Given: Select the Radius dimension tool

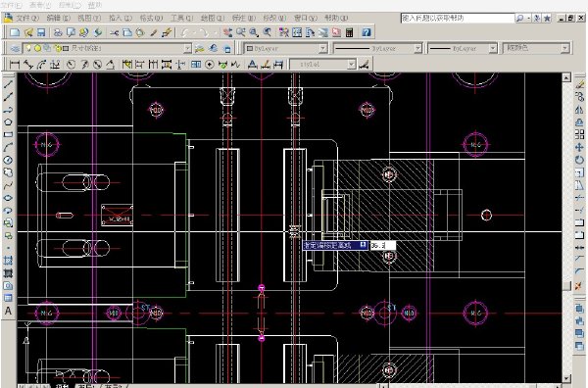Looking at the screenshot, I should (71, 65).
